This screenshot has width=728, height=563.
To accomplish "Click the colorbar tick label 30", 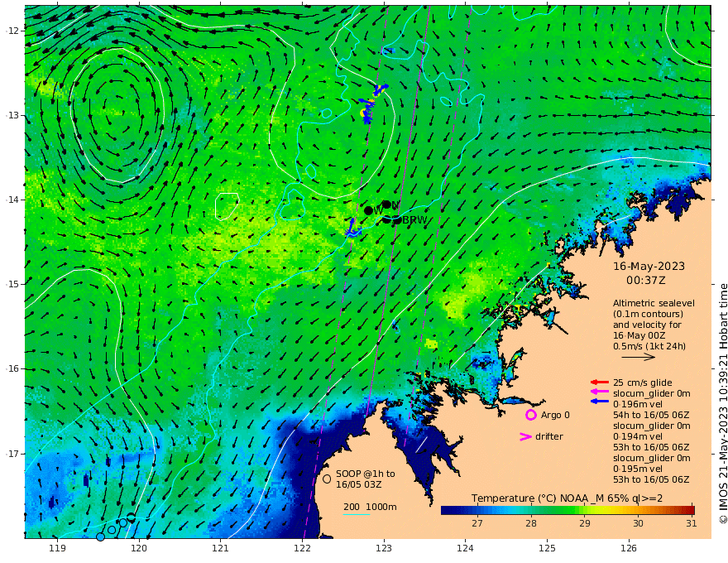I will [x=638, y=523].
